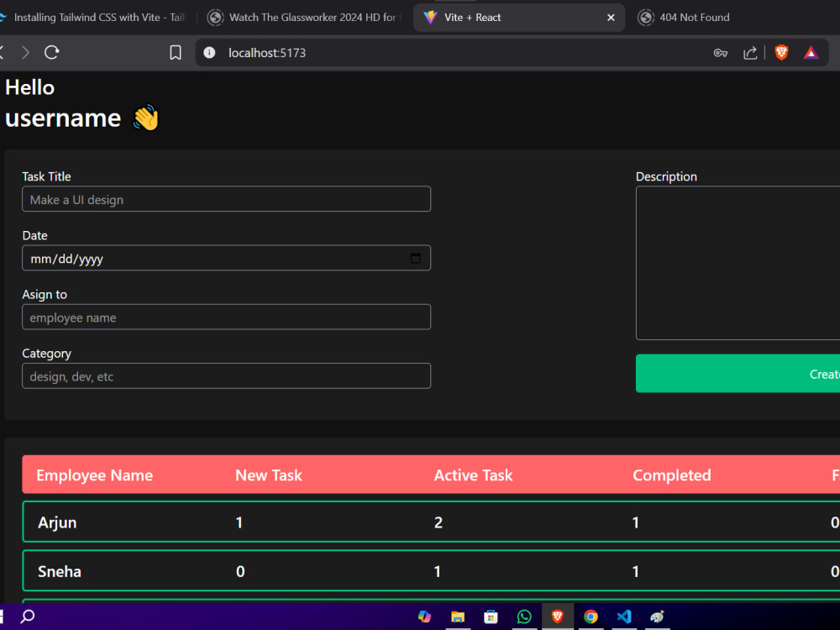Click the share page icon
The height and width of the screenshot is (630, 840).
pos(749,52)
